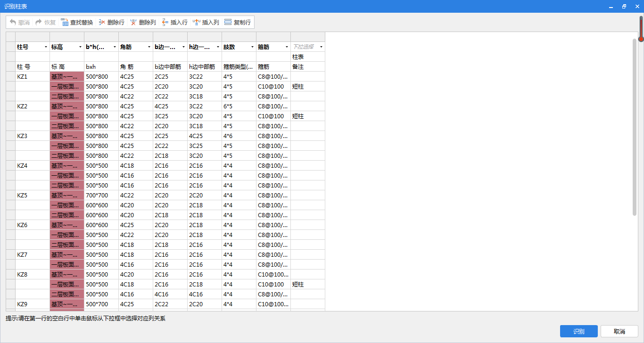The image size is (644, 343).
Task: Click the 角 筋 header label cell
Action: click(136, 66)
